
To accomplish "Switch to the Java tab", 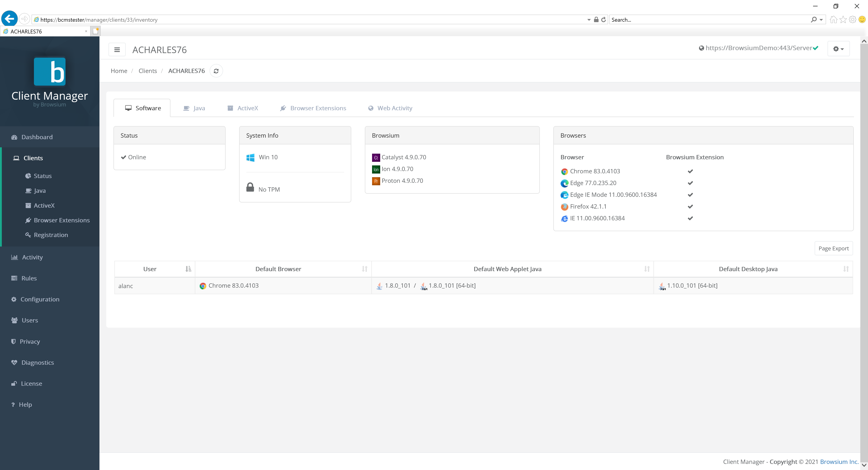I will coord(194,108).
